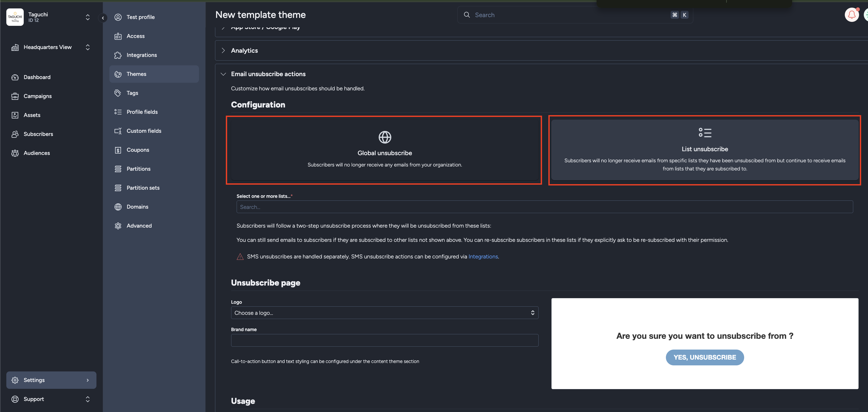The width and height of the screenshot is (868, 412).
Task: Click the Coupons dollar icon
Action: click(x=118, y=150)
